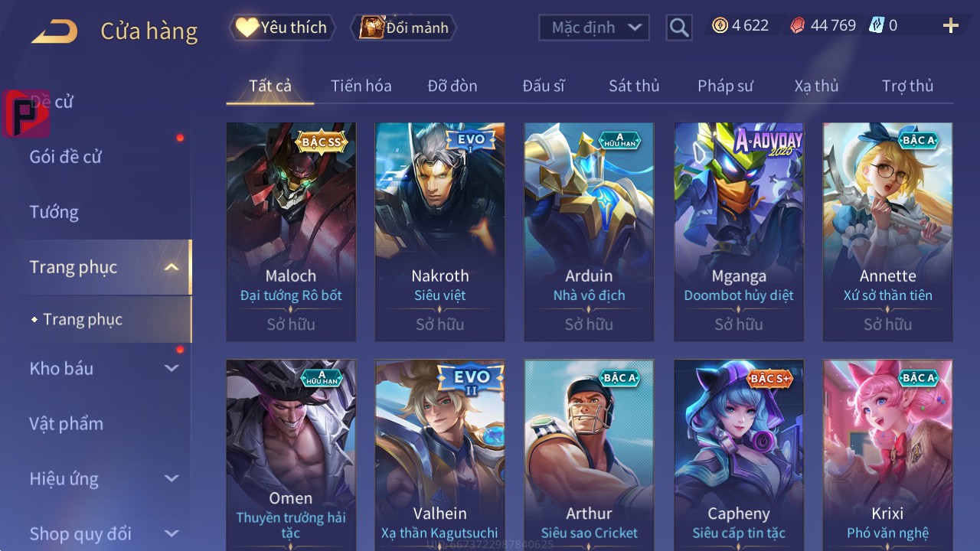
Task: Select the Pháp sư tab
Action: 725,86
